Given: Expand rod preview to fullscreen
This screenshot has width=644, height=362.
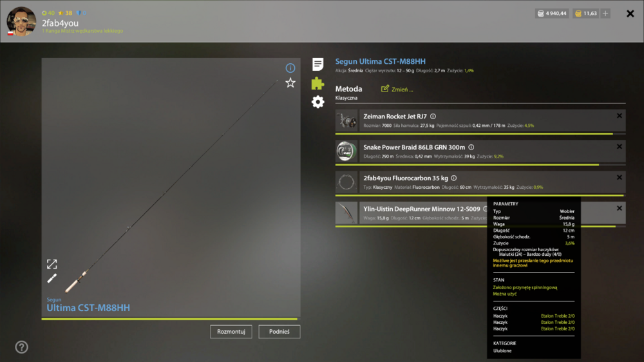Looking at the screenshot, I should 52,264.
